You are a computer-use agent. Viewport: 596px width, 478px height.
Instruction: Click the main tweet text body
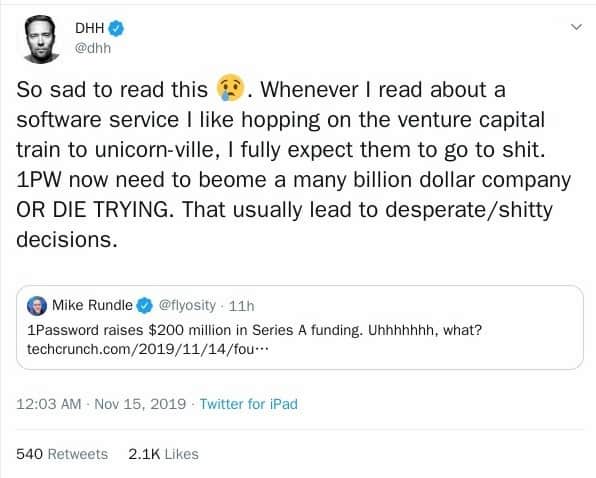coord(293,165)
